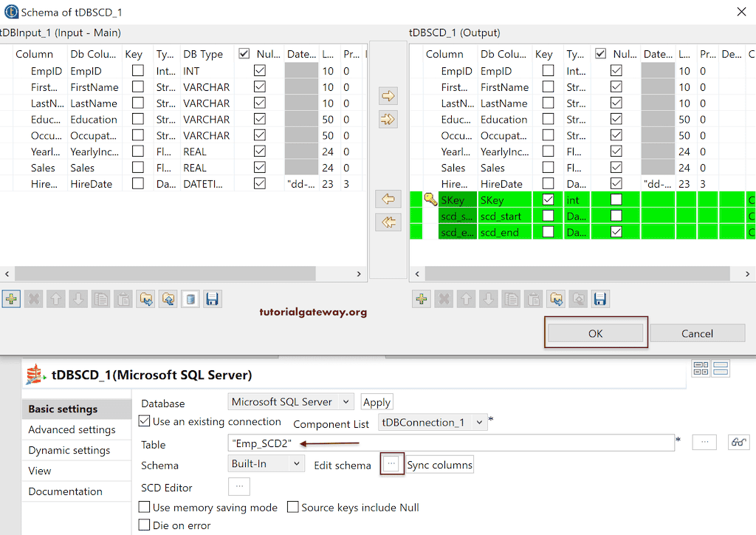This screenshot has width=756, height=535.
Task: Copy selected column with the single right arrow
Action: (x=388, y=95)
